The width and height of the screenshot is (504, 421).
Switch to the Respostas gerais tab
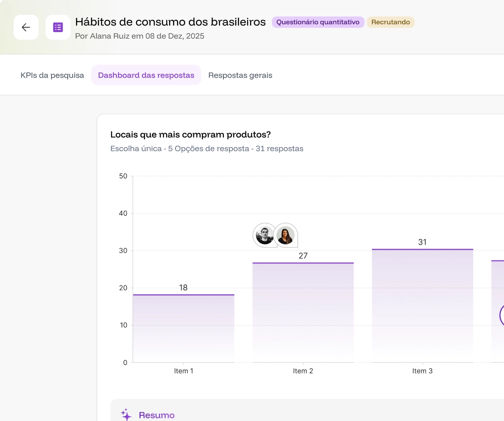[240, 75]
